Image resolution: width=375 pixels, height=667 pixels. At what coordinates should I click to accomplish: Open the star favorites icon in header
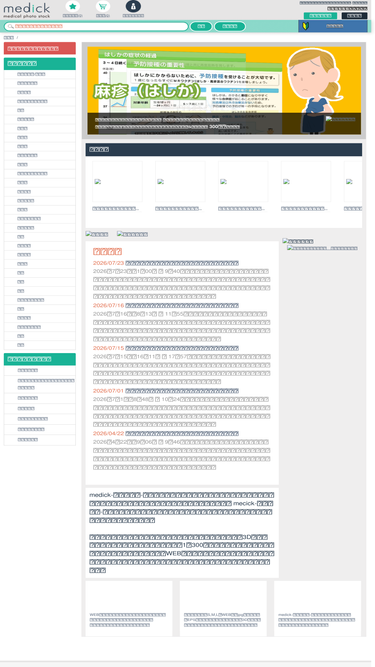73,7
